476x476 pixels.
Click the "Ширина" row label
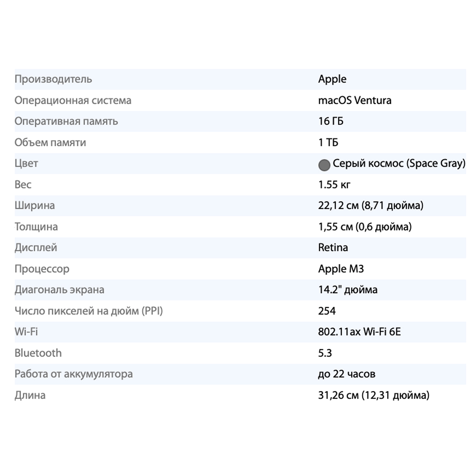point(35,205)
